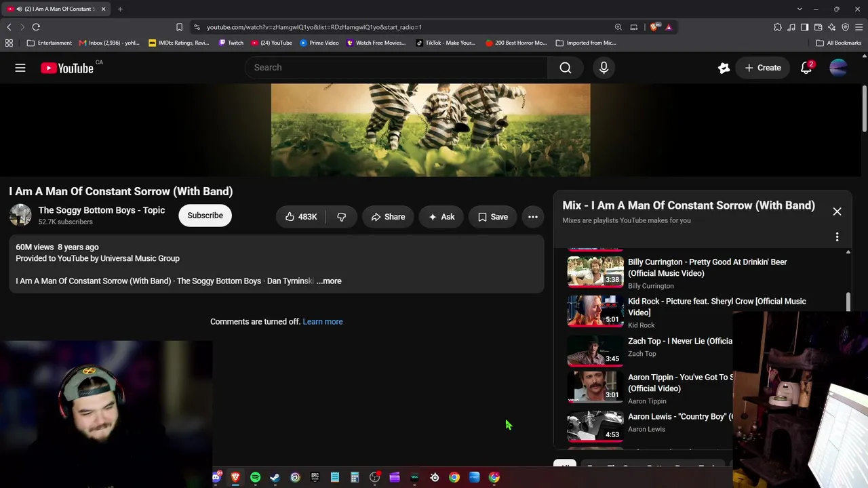Focus the YouTube search field
Screen dimensions: 868x488
(x=397, y=68)
